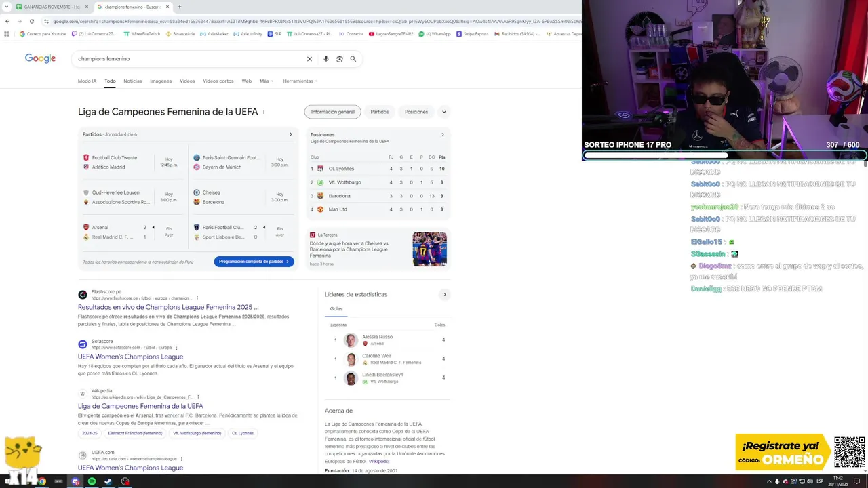Screen dimensions: 868x488
Task: Select the Web results tab
Action: [246, 81]
